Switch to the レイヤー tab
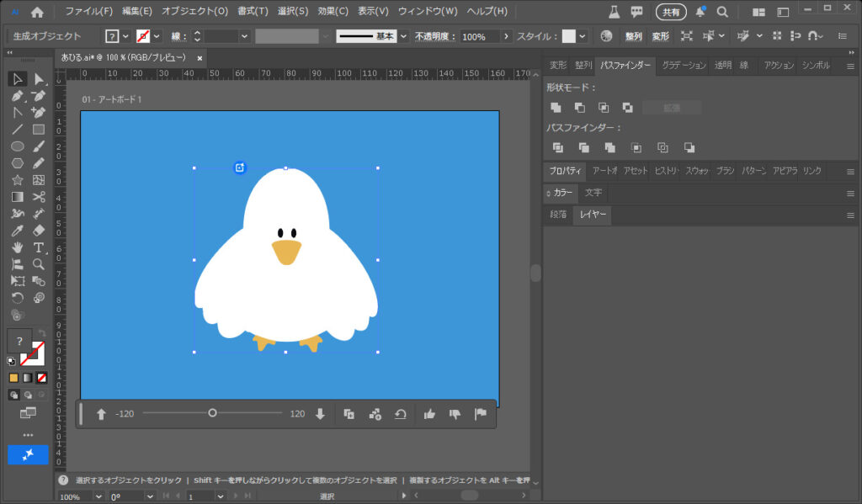This screenshot has width=862, height=504. pos(592,215)
